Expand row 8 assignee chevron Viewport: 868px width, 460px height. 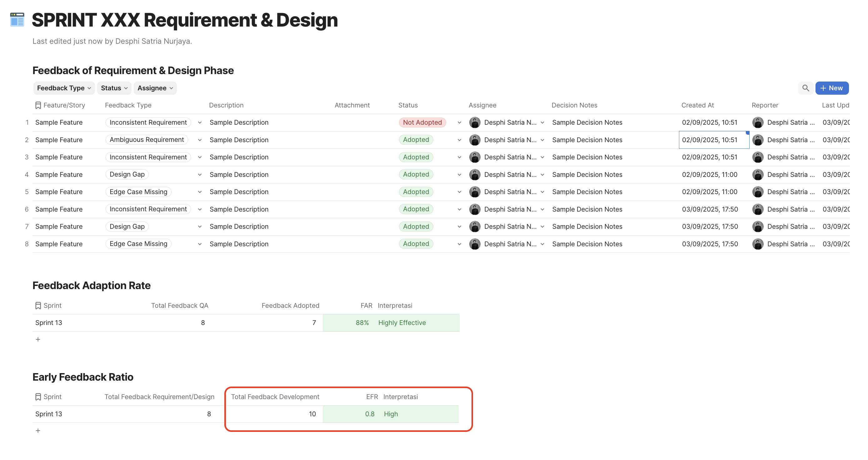pos(542,244)
